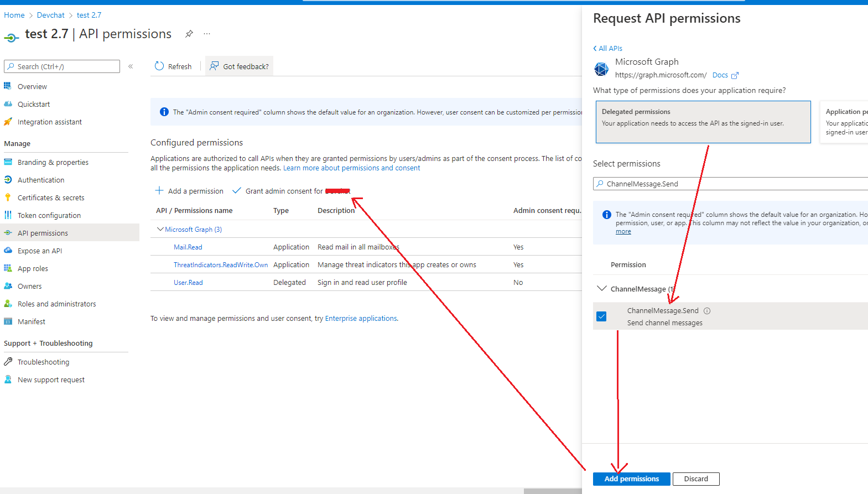Click the Refresh icon in toolbar
Screen dimensions: 868x494
(159, 66)
